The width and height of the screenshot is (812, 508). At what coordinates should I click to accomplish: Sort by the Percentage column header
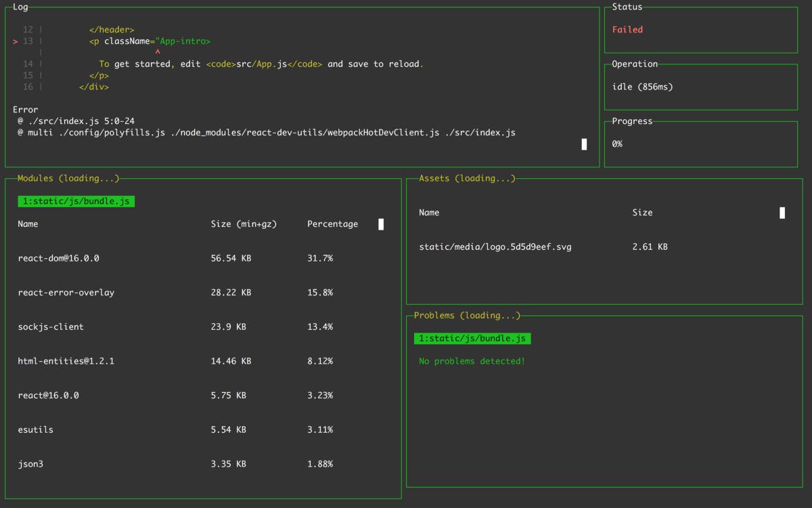(x=332, y=224)
